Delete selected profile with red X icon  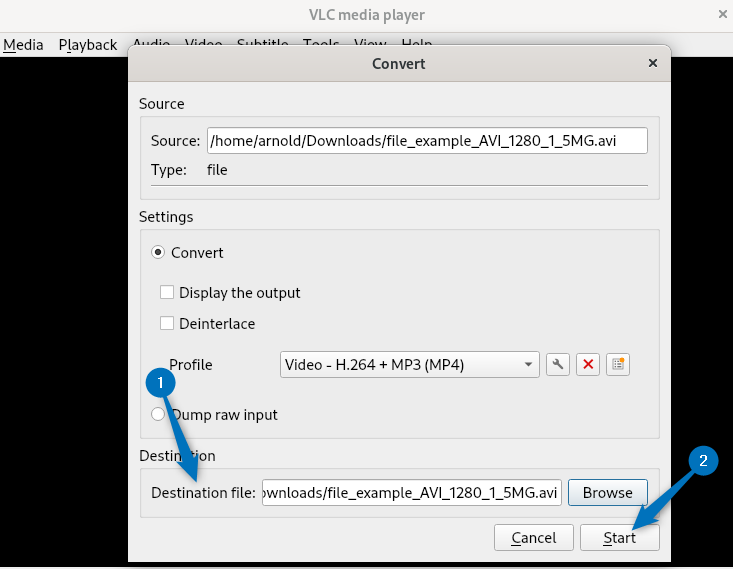pos(588,365)
